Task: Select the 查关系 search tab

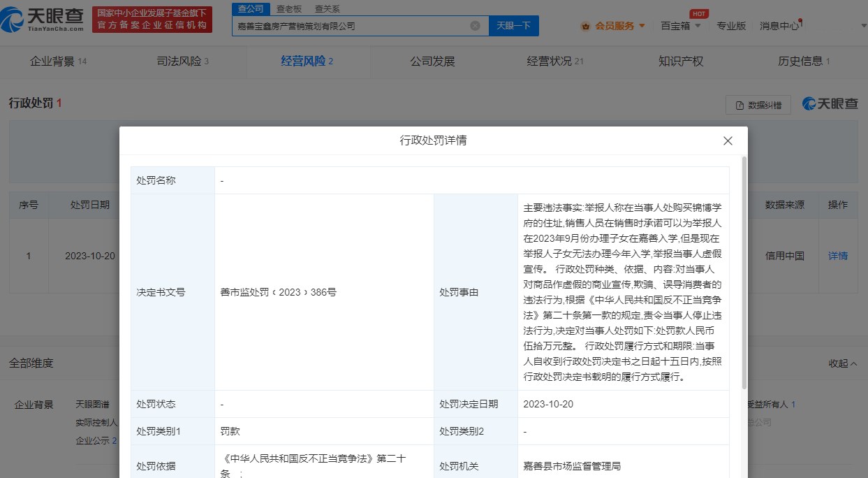Action: pos(327,9)
